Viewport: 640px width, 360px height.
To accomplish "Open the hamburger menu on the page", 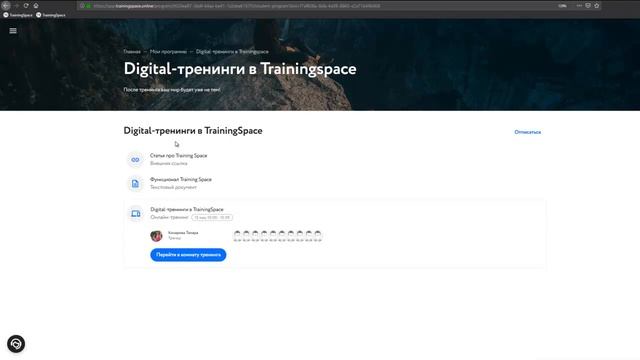I will [13, 31].
